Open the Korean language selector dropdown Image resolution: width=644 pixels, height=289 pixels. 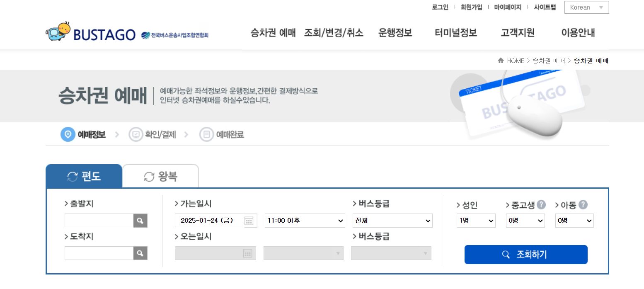coord(586,7)
